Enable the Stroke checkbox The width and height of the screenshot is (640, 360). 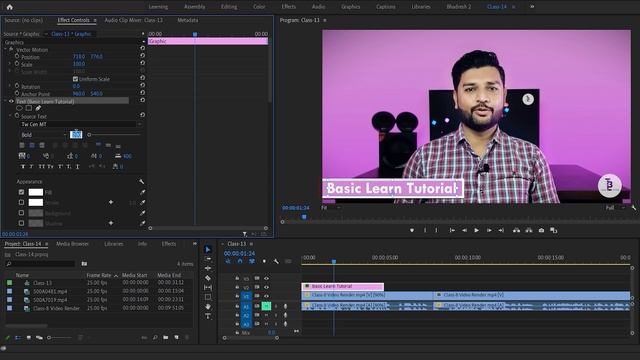[x=22, y=202]
